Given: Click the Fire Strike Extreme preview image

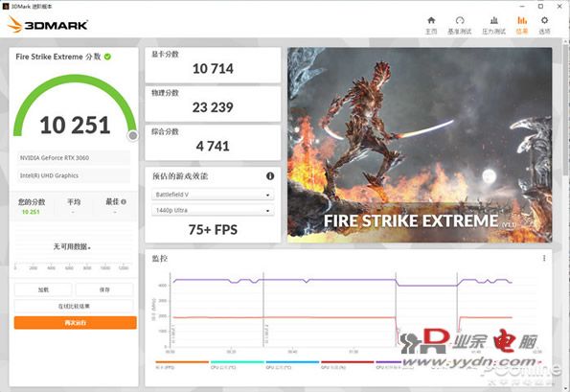Looking at the screenshot, I should (x=420, y=145).
